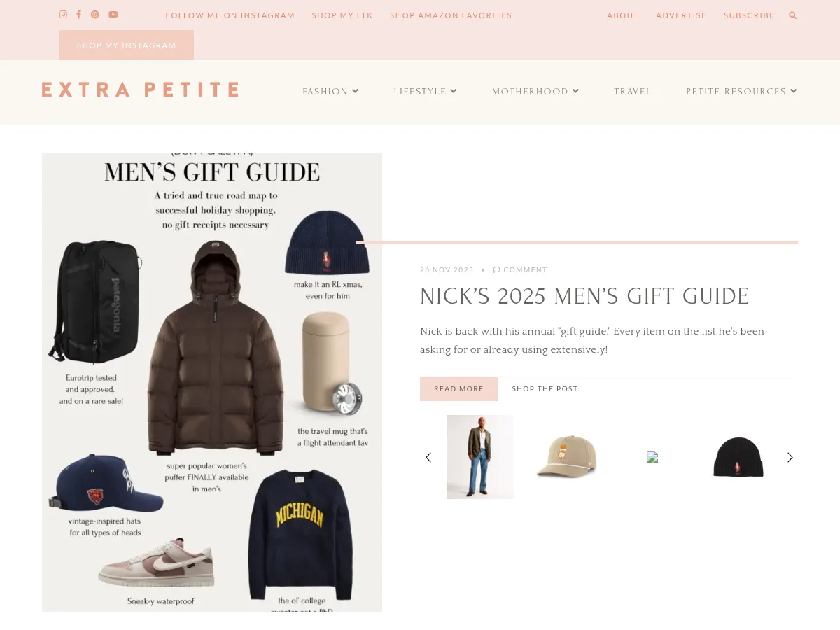Expand the Lifestyle dropdown menu
Viewport: 840px width, 630px height.
[x=425, y=92]
